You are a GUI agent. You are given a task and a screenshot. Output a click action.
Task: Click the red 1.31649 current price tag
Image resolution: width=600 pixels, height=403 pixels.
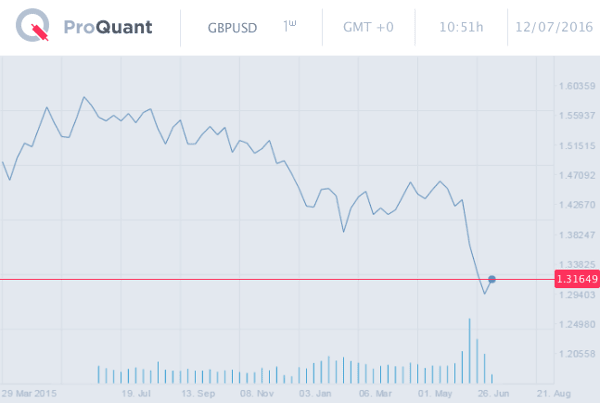pos(575,279)
